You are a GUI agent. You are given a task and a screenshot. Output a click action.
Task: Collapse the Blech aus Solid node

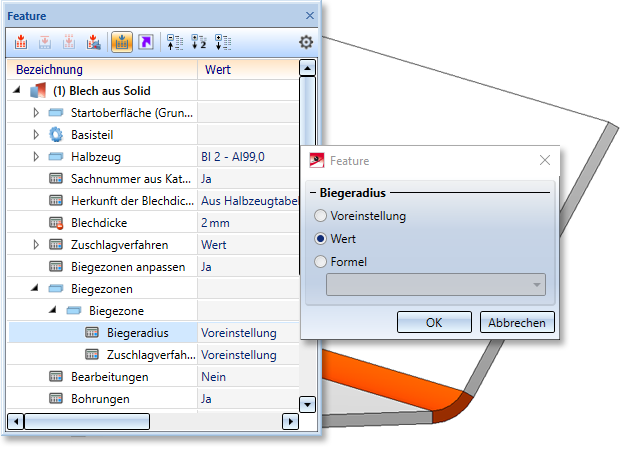[17, 90]
